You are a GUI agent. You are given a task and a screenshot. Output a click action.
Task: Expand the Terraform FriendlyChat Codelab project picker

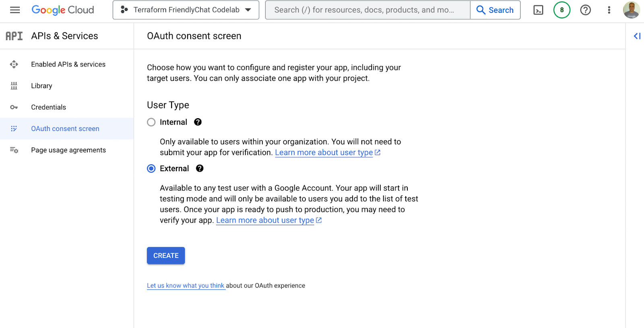[x=186, y=10]
